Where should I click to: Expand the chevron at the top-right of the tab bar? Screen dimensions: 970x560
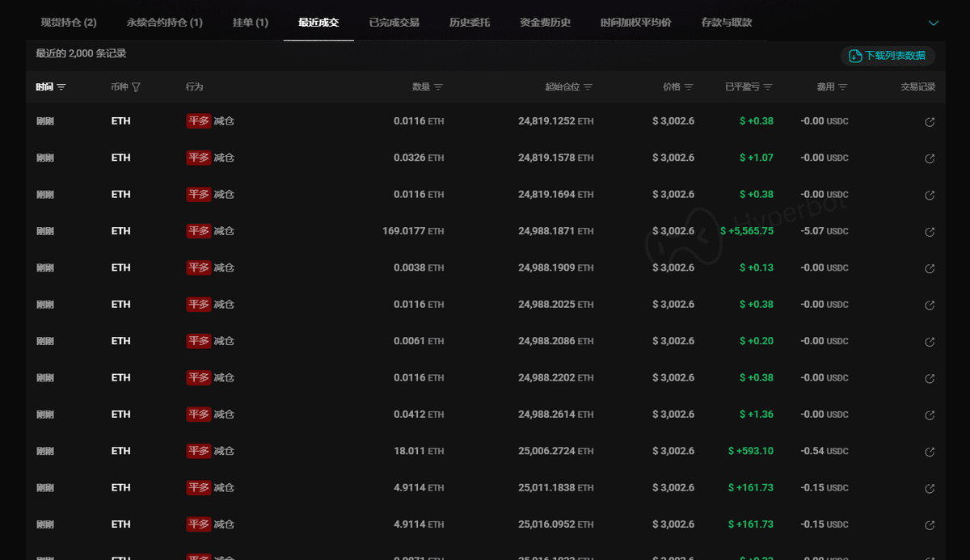935,23
